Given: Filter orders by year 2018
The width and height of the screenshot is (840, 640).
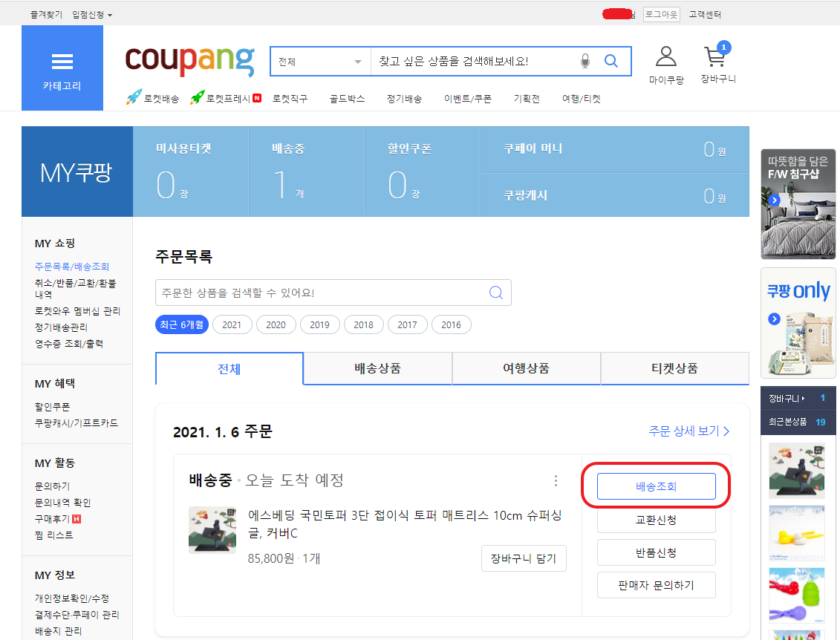Looking at the screenshot, I should pos(364,324).
